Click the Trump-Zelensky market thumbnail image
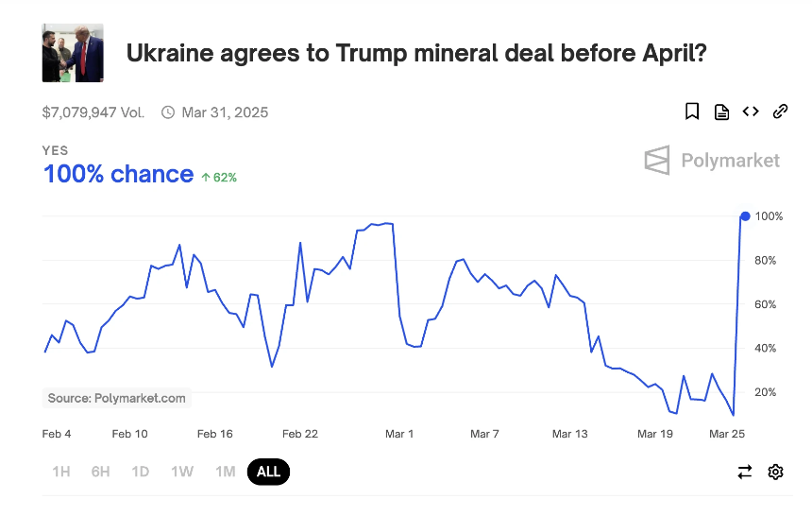812x516 pixels. 73,53
